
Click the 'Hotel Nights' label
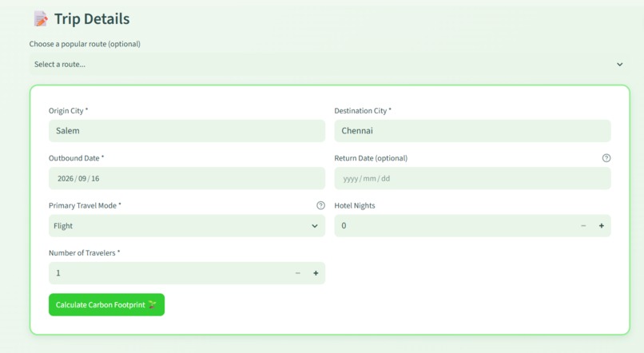pos(355,205)
